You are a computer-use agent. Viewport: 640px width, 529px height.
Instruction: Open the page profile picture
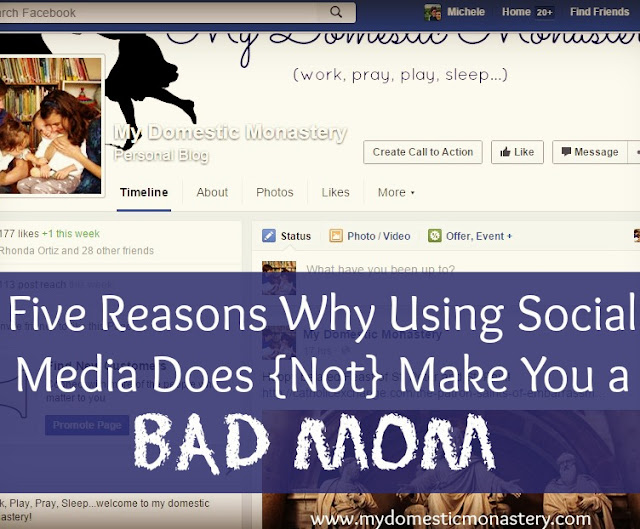point(51,125)
